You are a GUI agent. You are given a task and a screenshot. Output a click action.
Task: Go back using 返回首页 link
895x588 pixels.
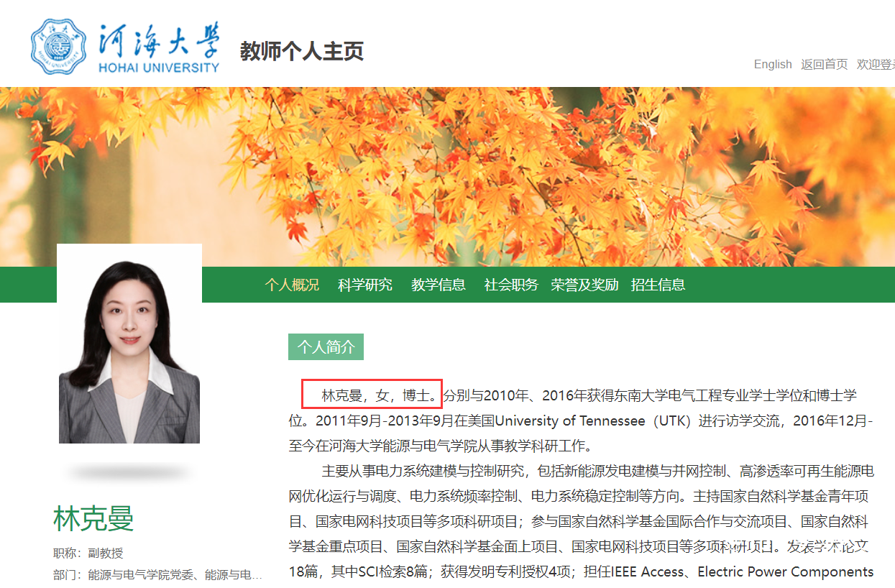click(825, 64)
